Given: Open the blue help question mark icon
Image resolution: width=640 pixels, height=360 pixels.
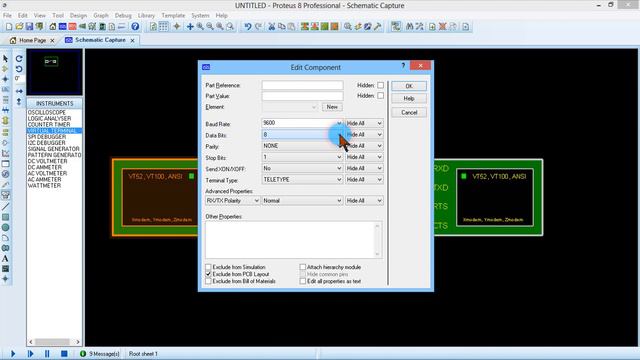Looking at the screenshot, I should click(x=135, y=27).
